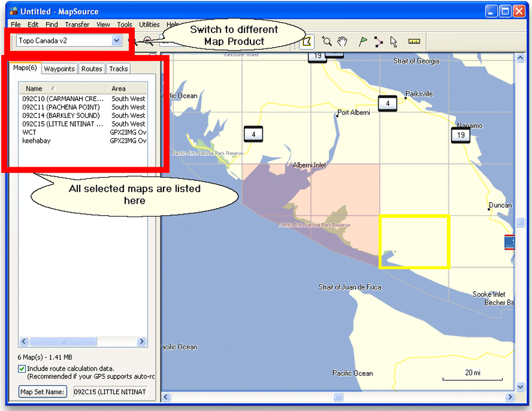Screen dimensions: 532x411
Task: Select the Map tool in toolbar
Action: (x=306, y=41)
